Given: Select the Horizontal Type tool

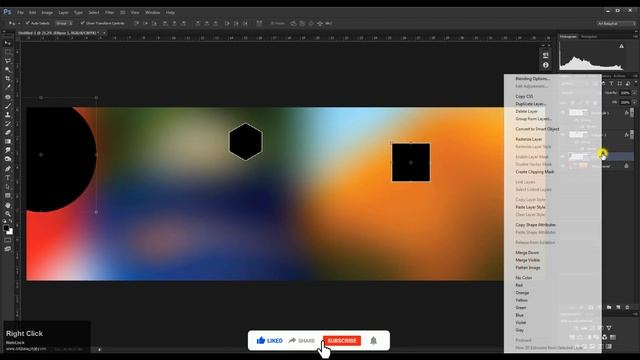Looking at the screenshot, I should pyautogui.click(x=8, y=178).
